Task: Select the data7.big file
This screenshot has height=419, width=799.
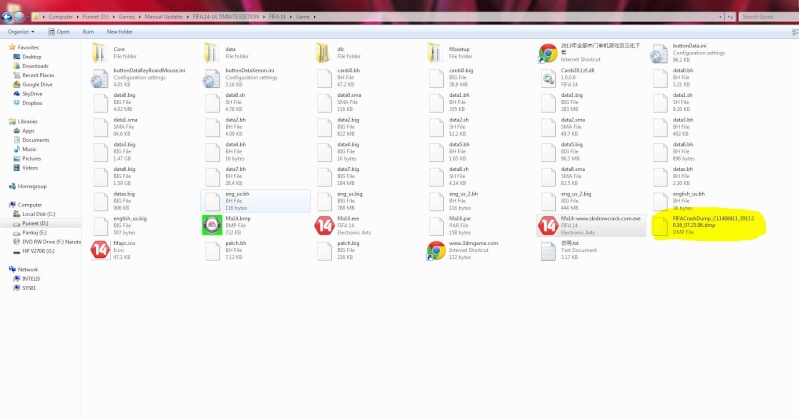Action: tap(366, 176)
